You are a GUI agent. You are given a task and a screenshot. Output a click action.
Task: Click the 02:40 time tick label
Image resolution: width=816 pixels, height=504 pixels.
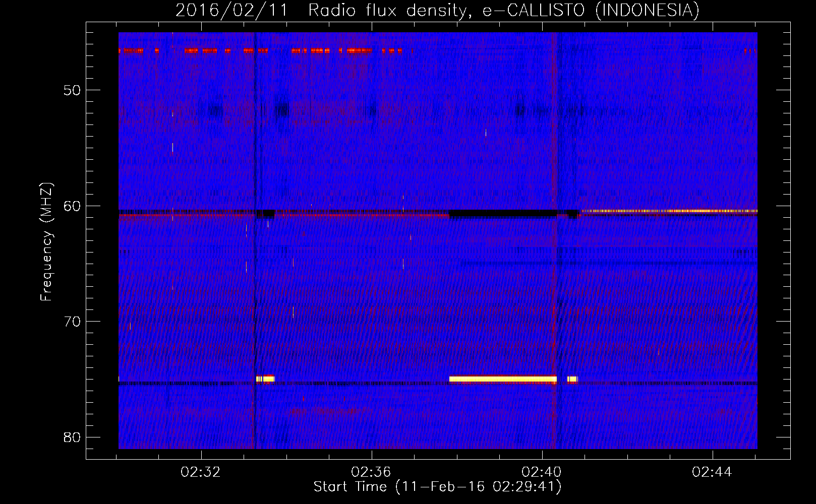coord(542,472)
